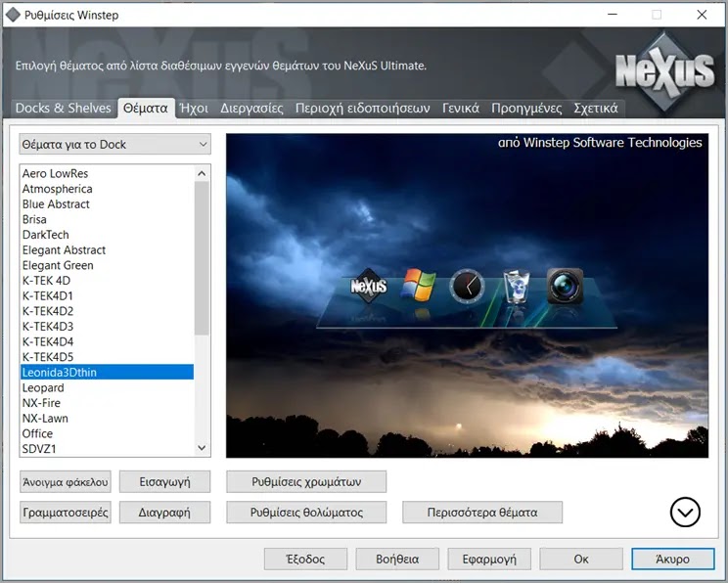Image resolution: width=728 pixels, height=583 pixels.
Task: Open Ρυθμίσεις χρωμάτων
Action: click(x=306, y=482)
